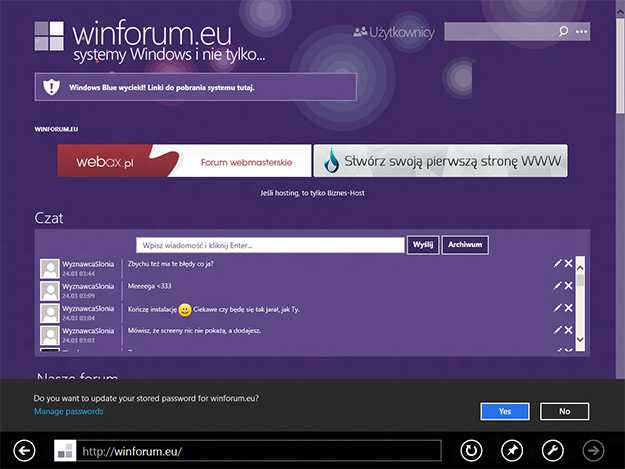The width and height of the screenshot is (625, 469).
Task: Open the webax.pl forum banner
Action: coord(181,161)
